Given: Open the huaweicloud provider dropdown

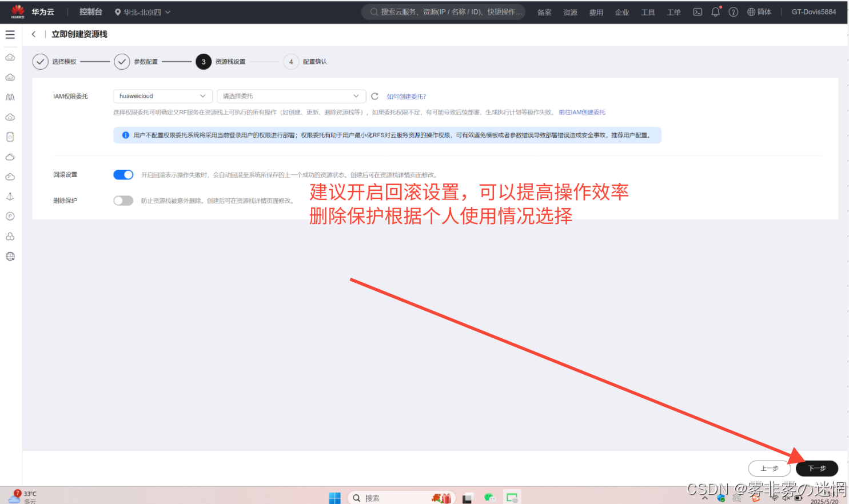Looking at the screenshot, I should click(x=163, y=96).
